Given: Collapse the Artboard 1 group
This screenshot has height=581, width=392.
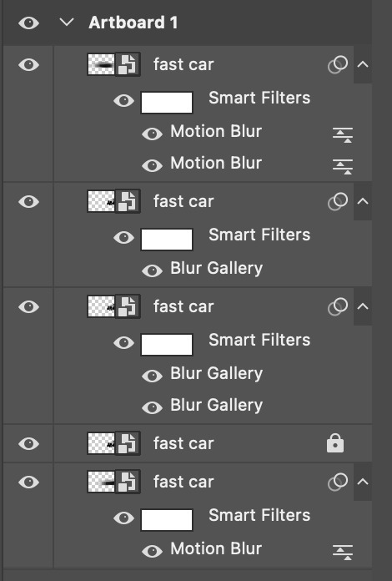Looking at the screenshot, I should [67, 23].
